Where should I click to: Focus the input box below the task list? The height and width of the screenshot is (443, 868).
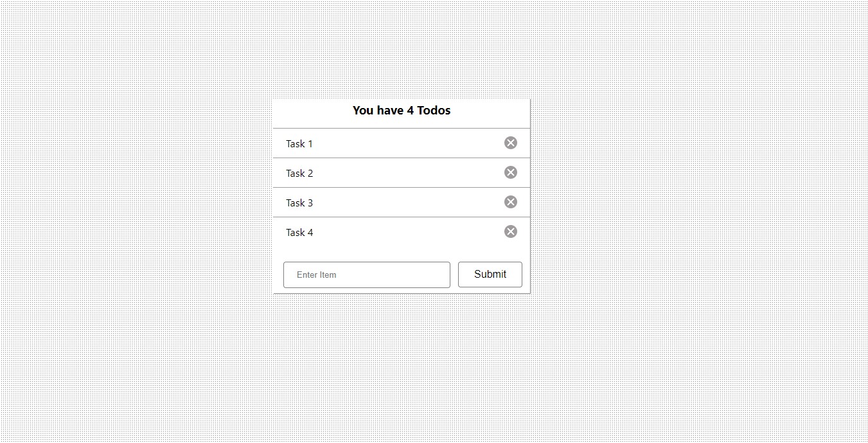tap(366, 275)
